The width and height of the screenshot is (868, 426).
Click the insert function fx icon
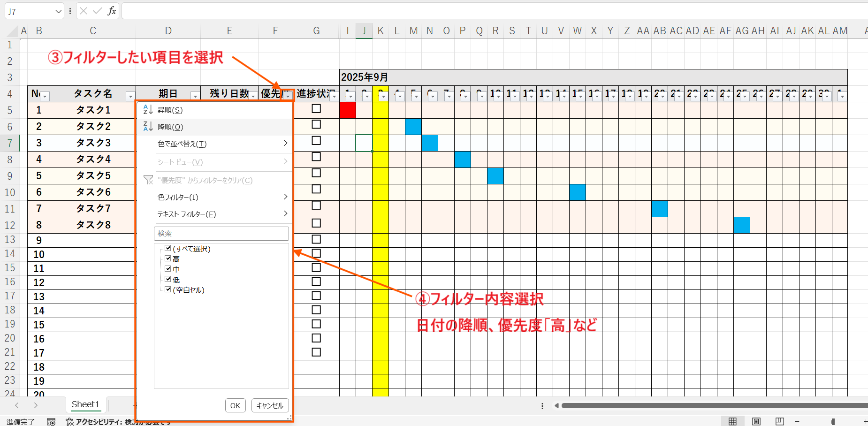[x=112, y=11]
